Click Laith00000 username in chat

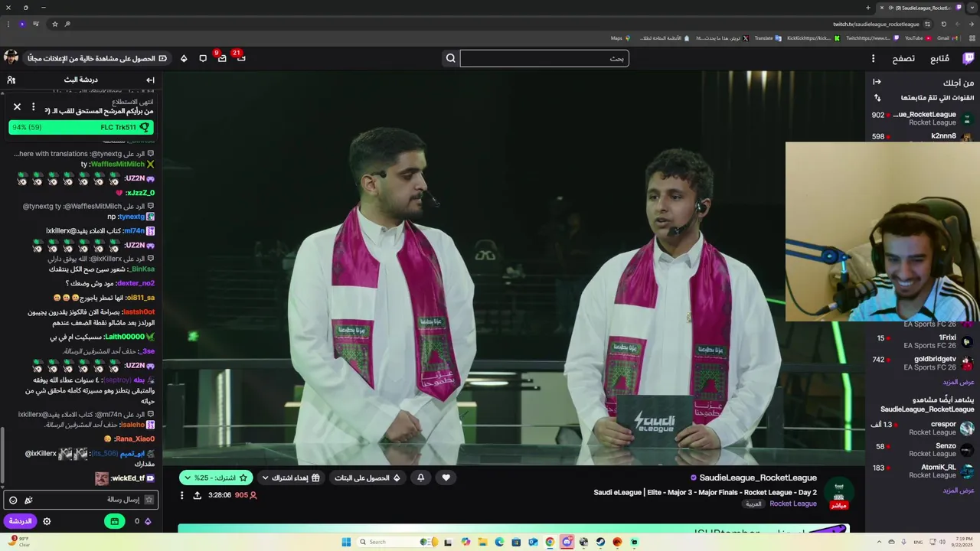(124, 337)
